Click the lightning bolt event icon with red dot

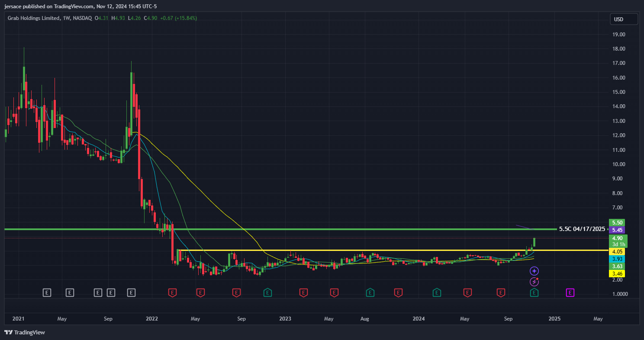pos(535,282)
